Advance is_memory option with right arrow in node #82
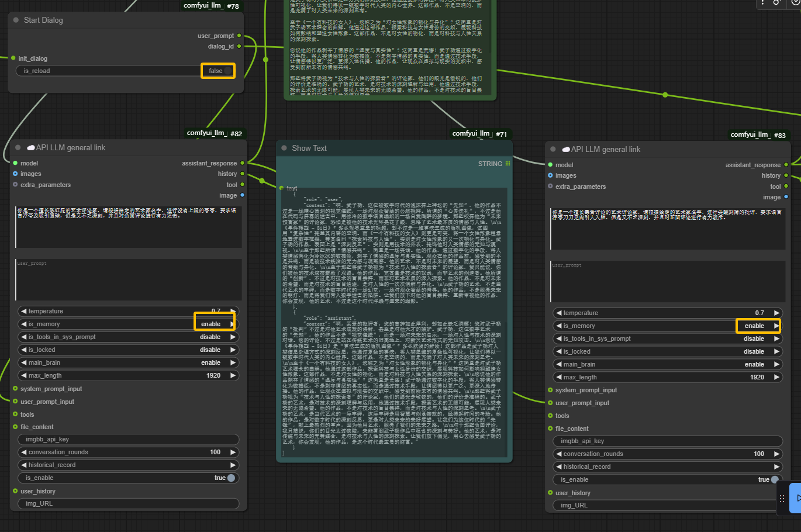801x532 pixels. click(233, 324)
